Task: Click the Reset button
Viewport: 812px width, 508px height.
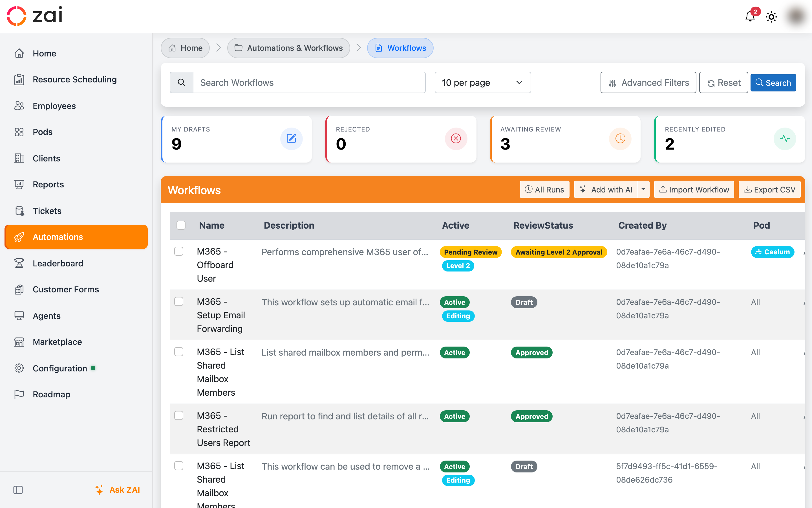Action: click(723, 82)
